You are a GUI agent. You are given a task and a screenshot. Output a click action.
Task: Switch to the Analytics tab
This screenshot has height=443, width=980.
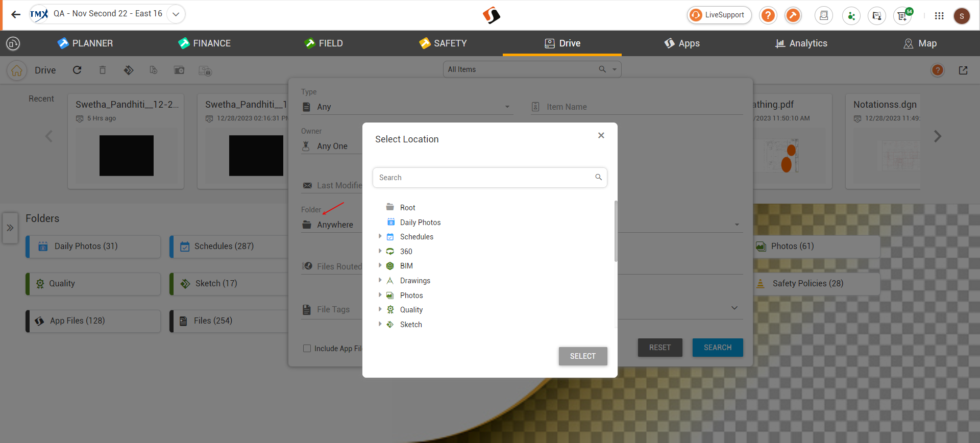click(x=801, y=43)
